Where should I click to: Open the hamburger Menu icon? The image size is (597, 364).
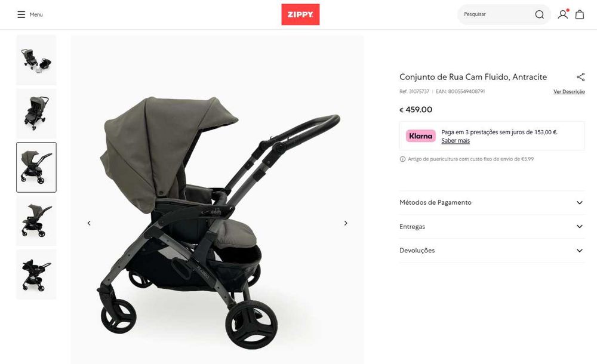pyautogui.click(x=21, y=14)
